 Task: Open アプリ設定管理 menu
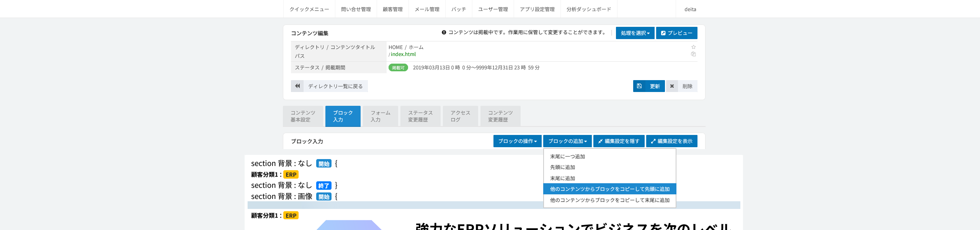537,9
